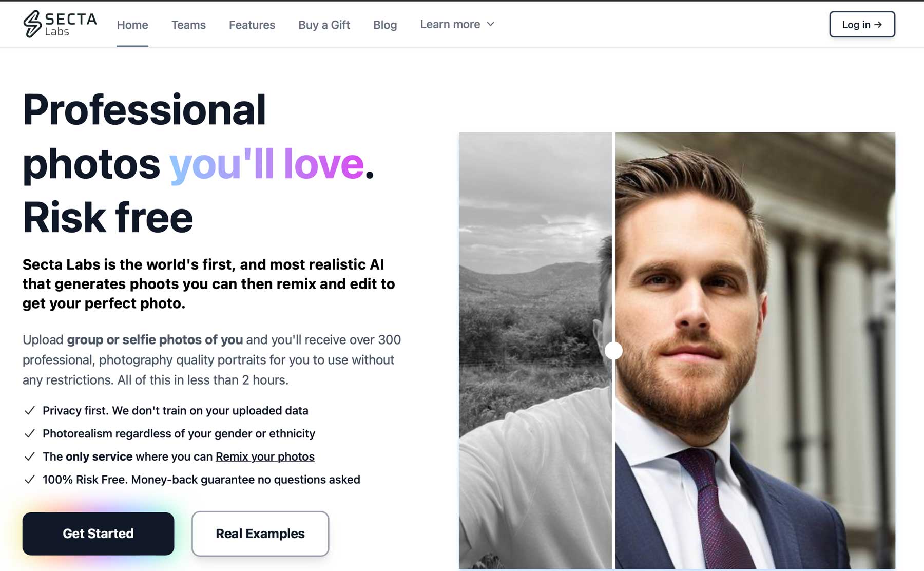Viewport: 924px width, 571px height.
Task: Click the checkmark beside Photorealism regardless of gender
Action: tap(29, 433)
